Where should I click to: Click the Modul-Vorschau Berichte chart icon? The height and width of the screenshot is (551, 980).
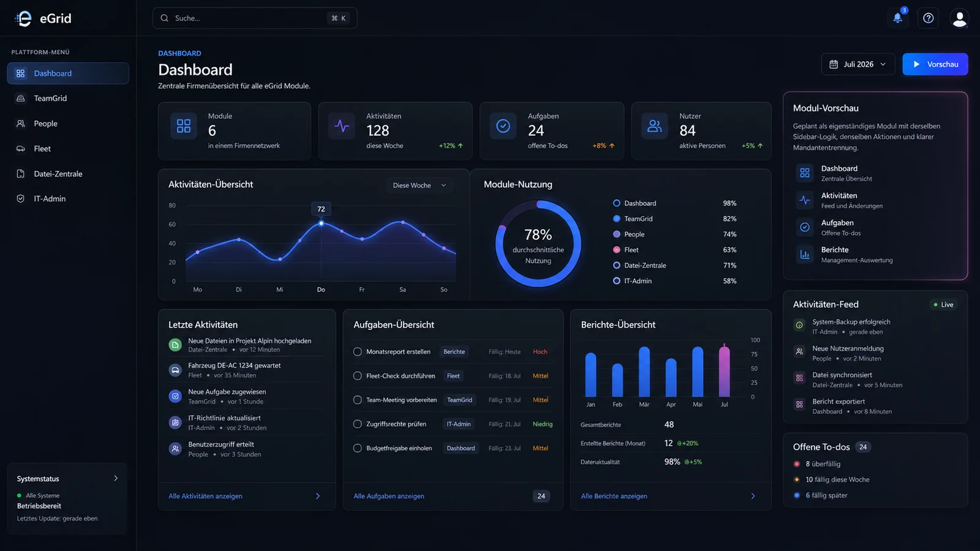pyautogui.click(x=805, y=255)
